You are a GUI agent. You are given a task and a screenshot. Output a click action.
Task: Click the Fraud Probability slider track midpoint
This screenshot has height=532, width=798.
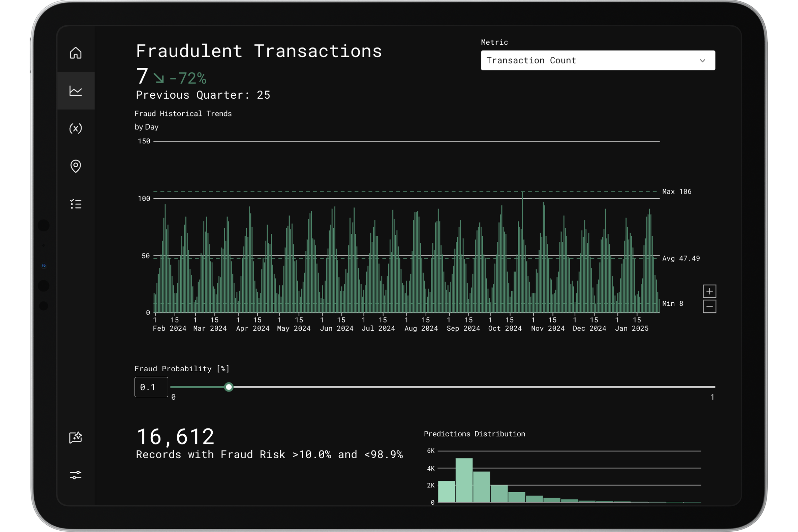pyautogui.click(x=443, y=387)
